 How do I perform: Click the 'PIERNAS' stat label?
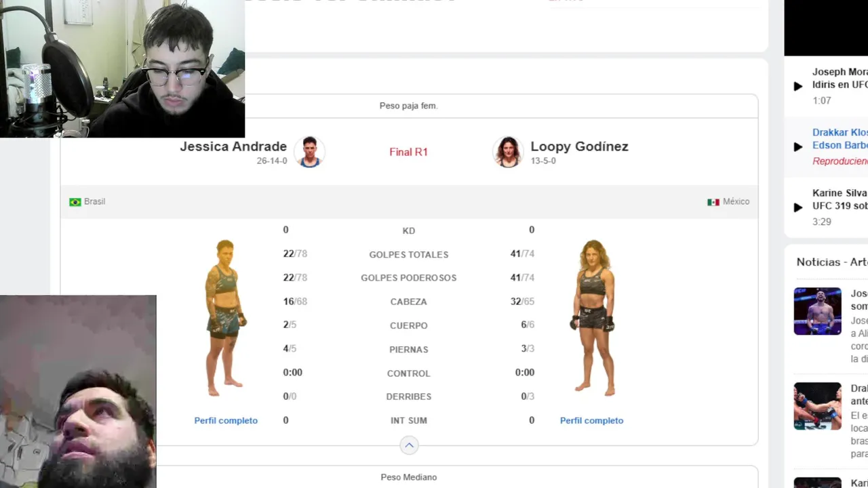click(408, 349)
